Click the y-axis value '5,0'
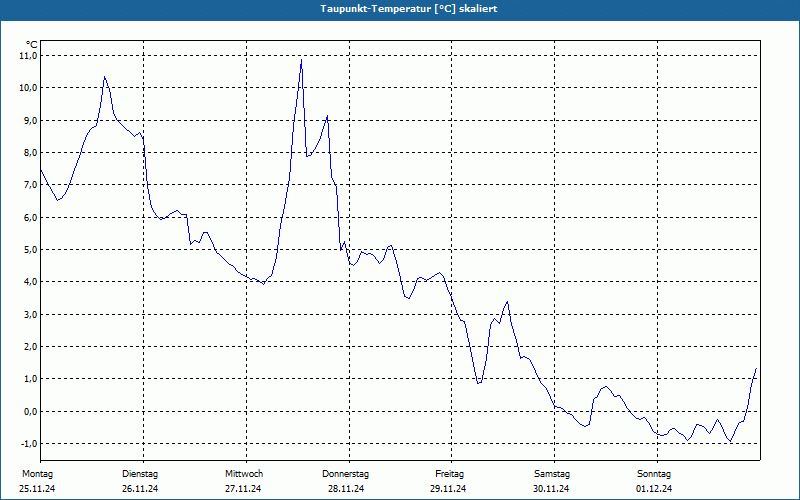 coord(30,249)
